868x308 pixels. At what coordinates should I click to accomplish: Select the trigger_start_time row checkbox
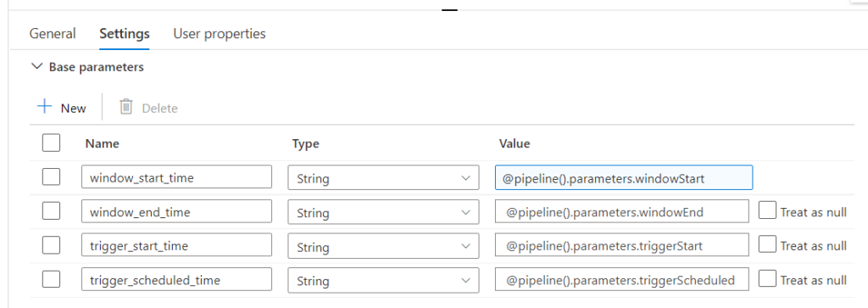click(x=51, y=245)
